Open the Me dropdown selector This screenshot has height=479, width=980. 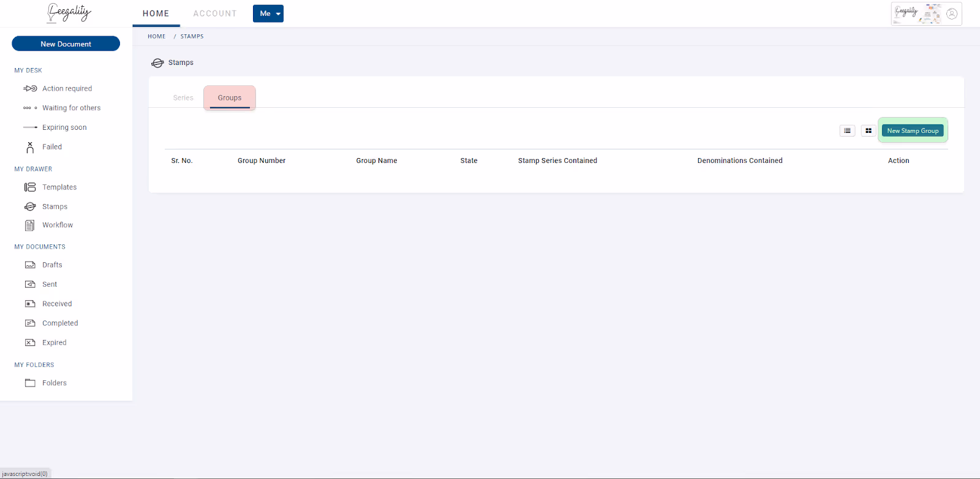click(268, 13)
